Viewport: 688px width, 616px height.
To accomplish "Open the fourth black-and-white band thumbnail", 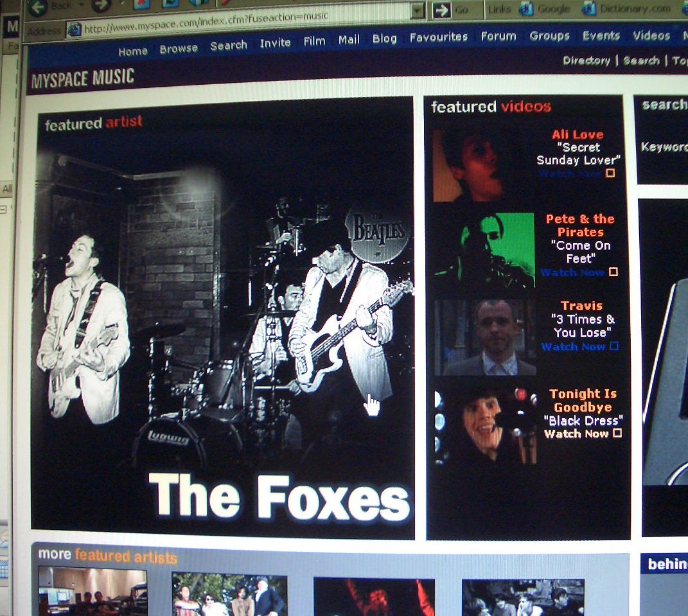I will point(523,597).
